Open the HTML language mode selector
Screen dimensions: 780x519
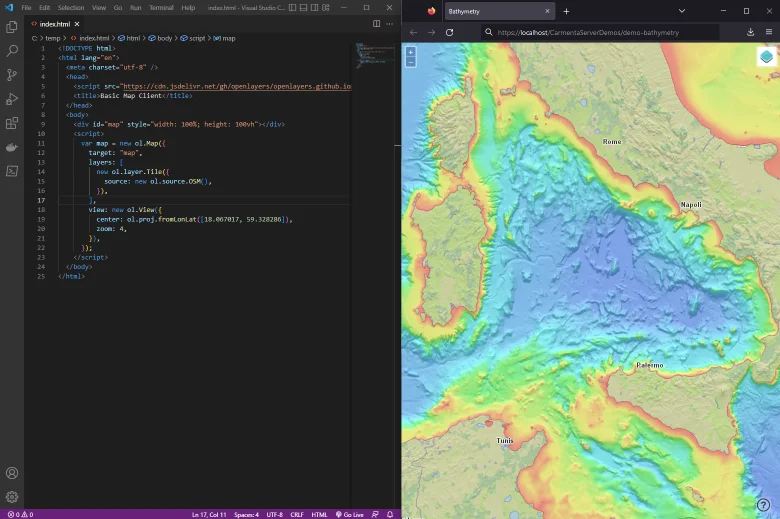tap(319, 514)
